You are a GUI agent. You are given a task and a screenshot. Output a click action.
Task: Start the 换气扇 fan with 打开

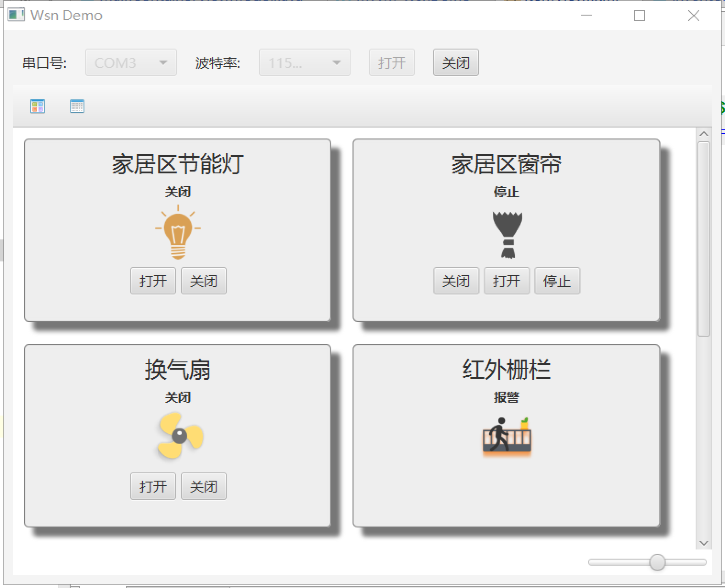(153, 486)
